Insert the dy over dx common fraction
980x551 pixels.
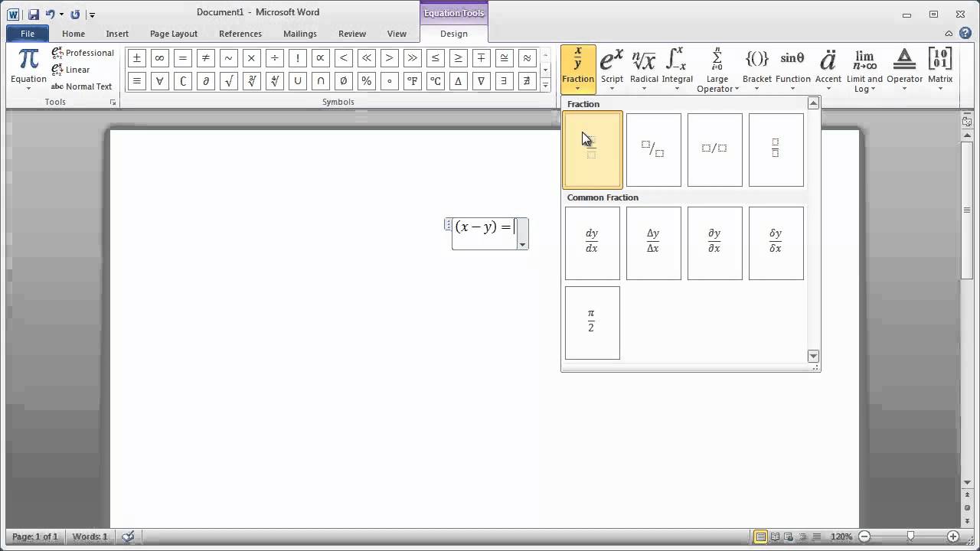coord(593,243)
